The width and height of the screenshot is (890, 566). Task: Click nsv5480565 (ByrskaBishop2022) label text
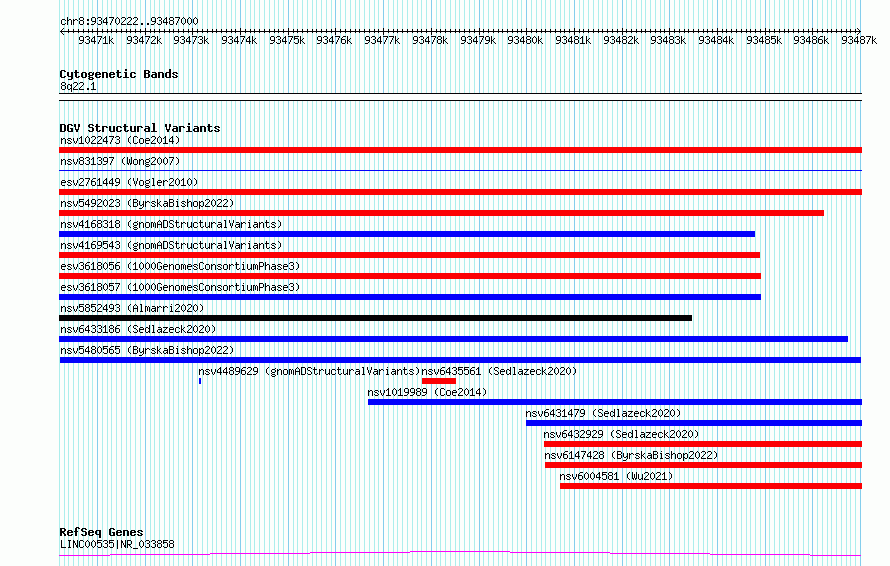[147, 350]
